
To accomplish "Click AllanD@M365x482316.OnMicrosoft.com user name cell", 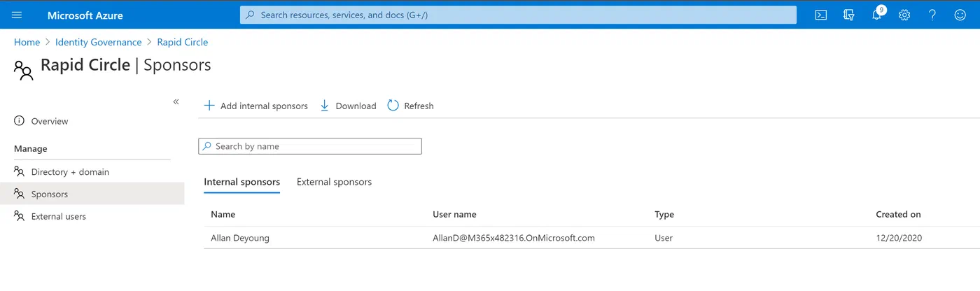I will click(514, 238).
